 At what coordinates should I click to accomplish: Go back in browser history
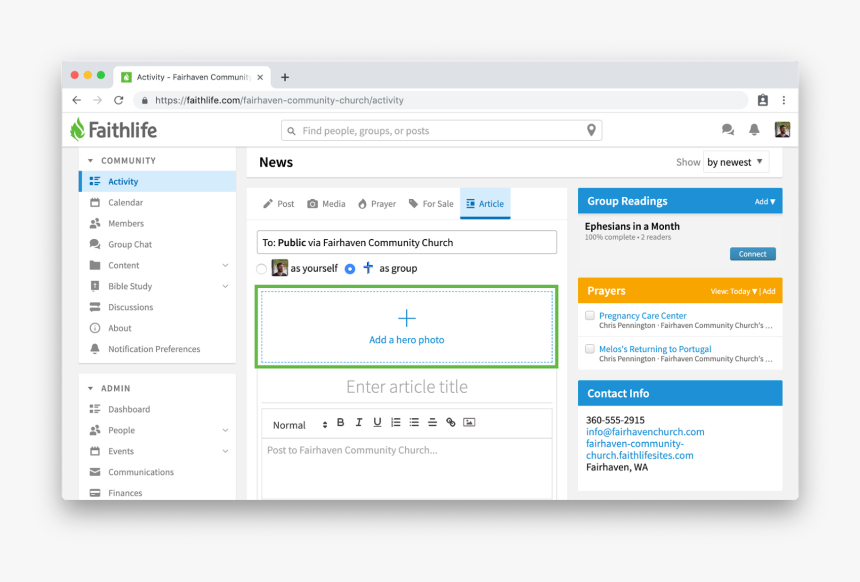pos(77,100)
